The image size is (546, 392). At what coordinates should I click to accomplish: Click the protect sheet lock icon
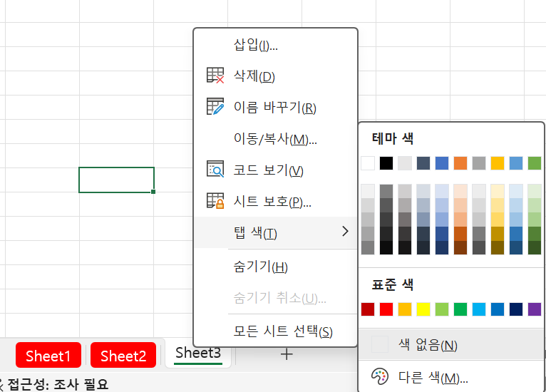215,200
